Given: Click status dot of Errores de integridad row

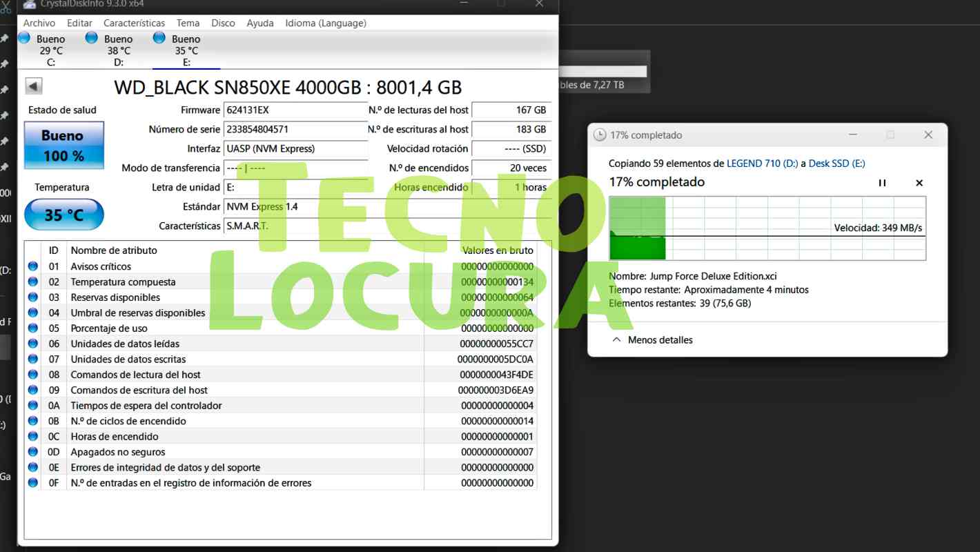Looking at the screenshot, I should 32,467.
